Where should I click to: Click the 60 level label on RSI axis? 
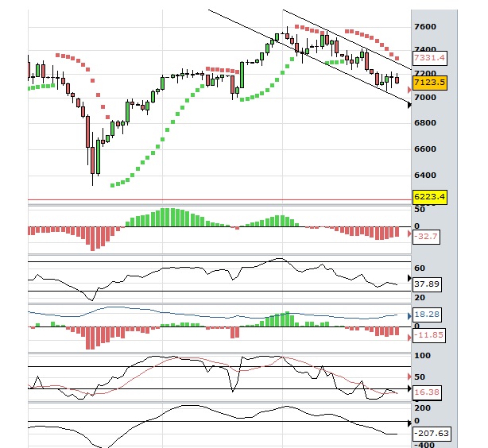[420, 268]
